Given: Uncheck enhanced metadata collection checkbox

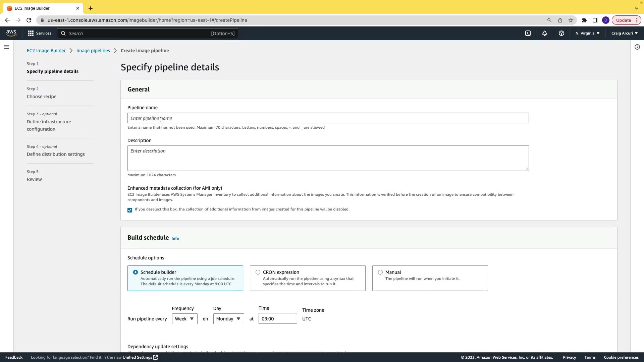Looking at the screenshot, I should (x=130, y=210).
